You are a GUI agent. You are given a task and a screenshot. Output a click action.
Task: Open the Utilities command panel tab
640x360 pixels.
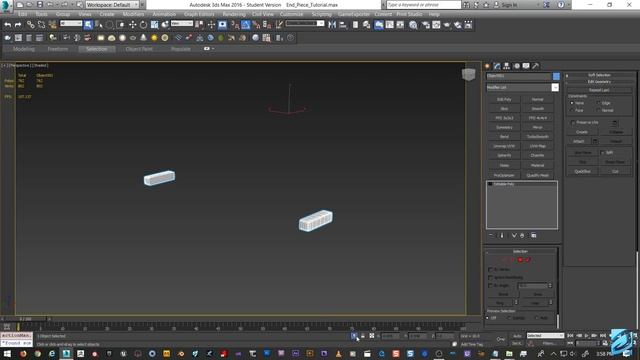click(x=536, y=66)
